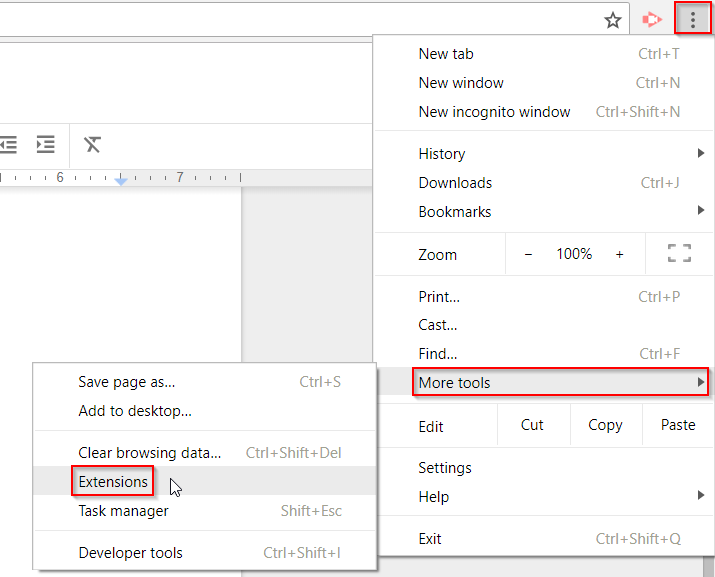Click the clear formatting icon
The height and width of the screenshot is (577, 715).
pyautogui.click(x=92, y=145)
